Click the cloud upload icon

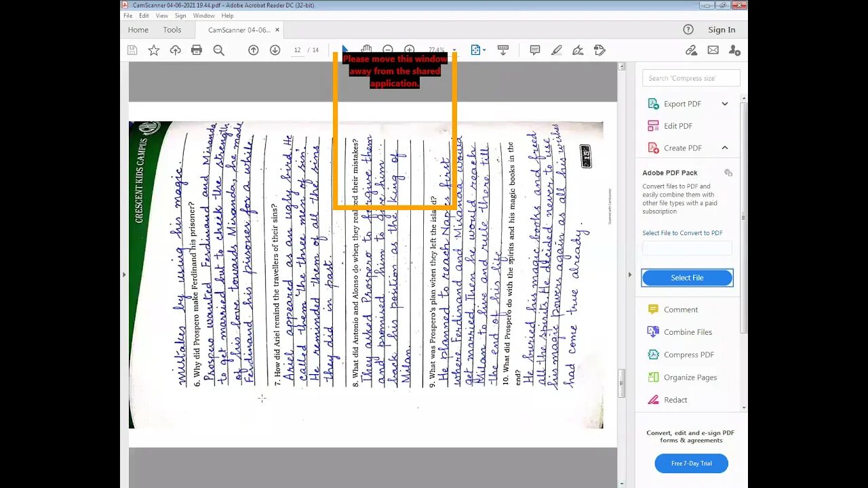point(175,50)
